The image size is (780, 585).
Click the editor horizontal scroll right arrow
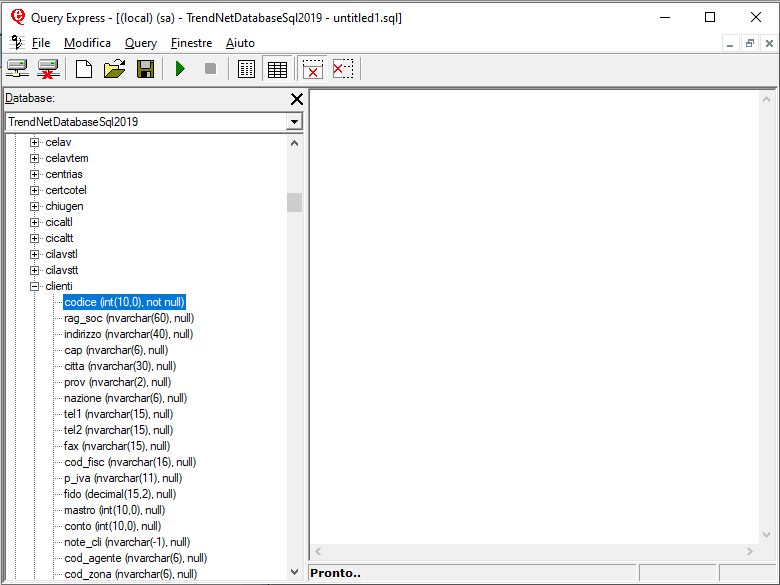pyautogui.click(x=750, y=551)
